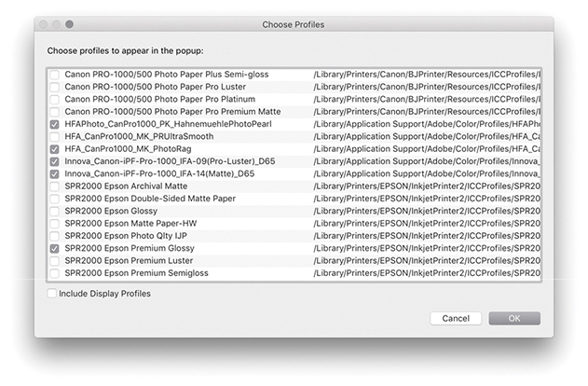Screen dimensions: 588x386
Task: Check the HFA_CanPro1000_MK_PRUltraSmooth profile box
Action: coord(54,136)
